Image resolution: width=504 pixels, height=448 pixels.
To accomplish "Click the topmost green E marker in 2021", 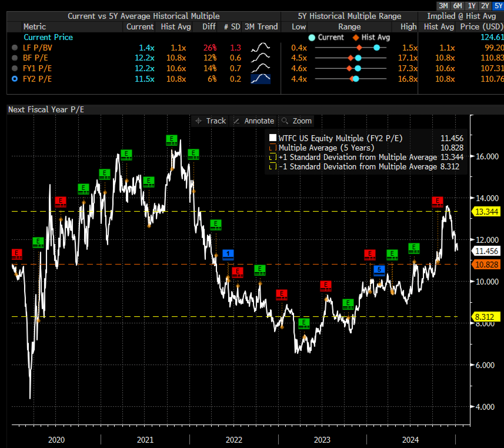I will pos(172,140).
